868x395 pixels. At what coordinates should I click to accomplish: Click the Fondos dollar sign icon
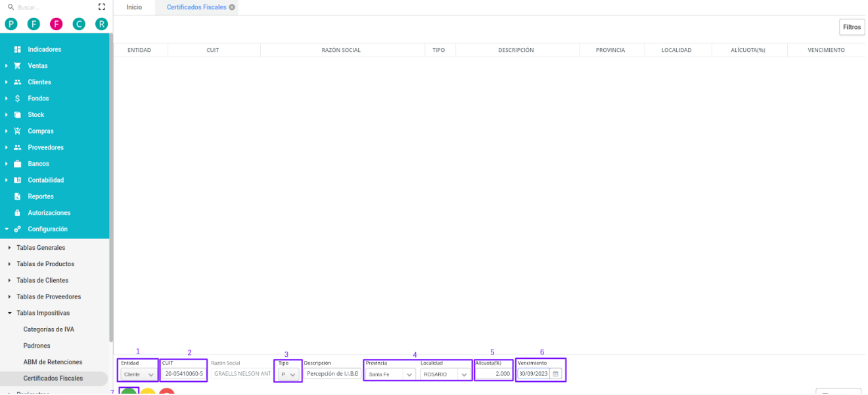18,99
